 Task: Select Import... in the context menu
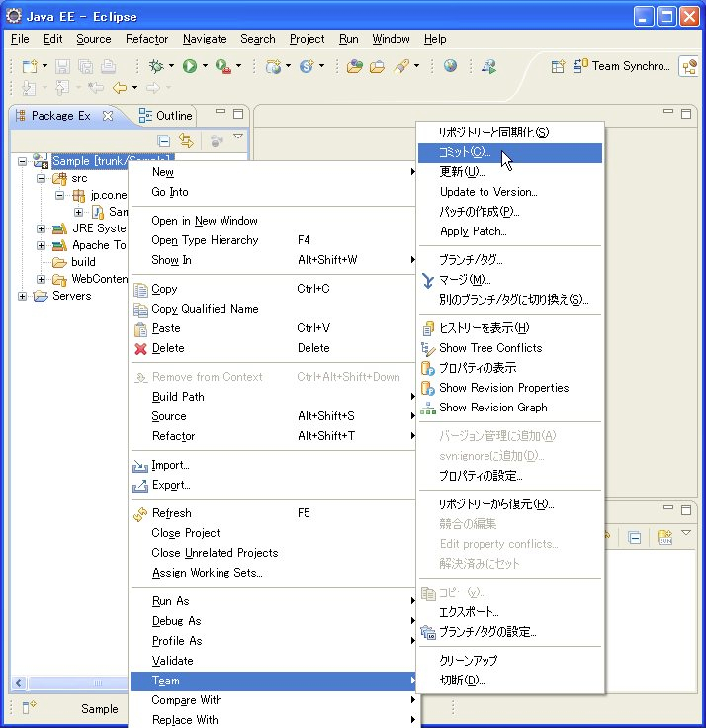(273, 465)
